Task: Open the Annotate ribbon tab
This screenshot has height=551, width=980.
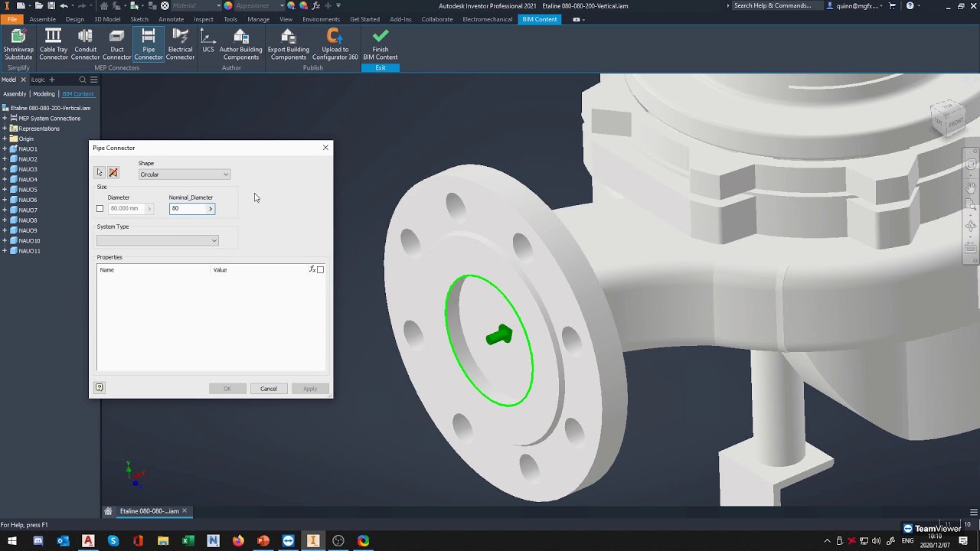Action: (x=171, y=19)
